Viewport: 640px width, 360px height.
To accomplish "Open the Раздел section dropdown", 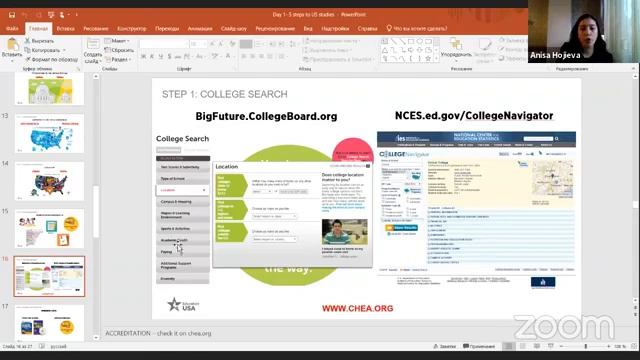I will [118, 59].
